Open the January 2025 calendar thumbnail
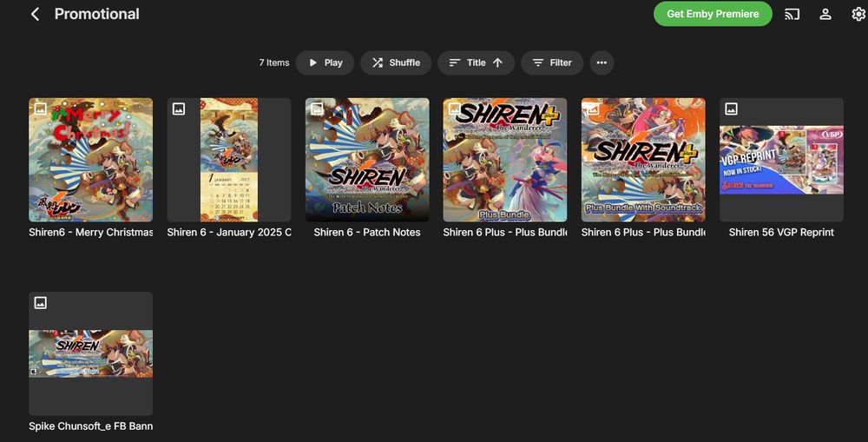868x442 pixels. coord(229,160)
